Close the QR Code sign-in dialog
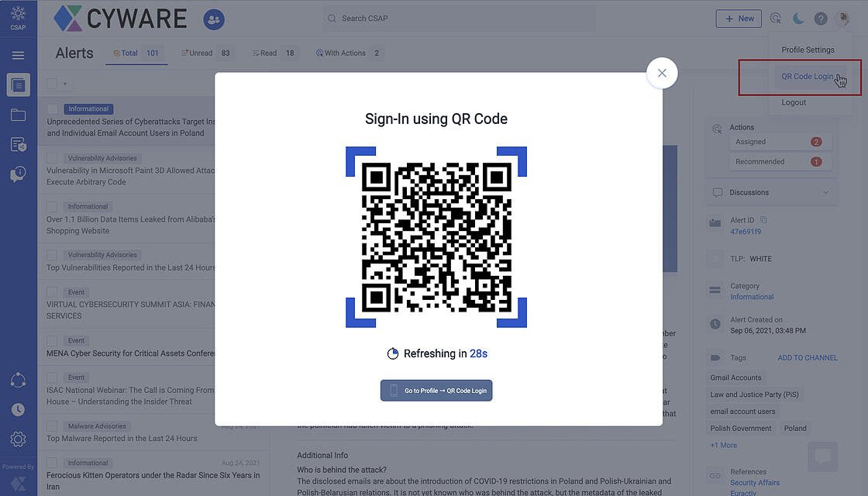The width and height of the screenshot is (868, 496). pos(662,73)
